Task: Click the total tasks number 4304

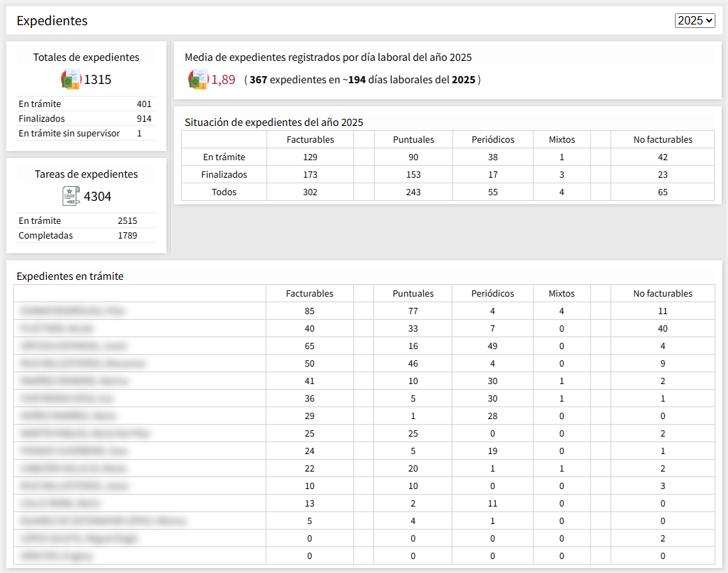Action: point(98,197)
